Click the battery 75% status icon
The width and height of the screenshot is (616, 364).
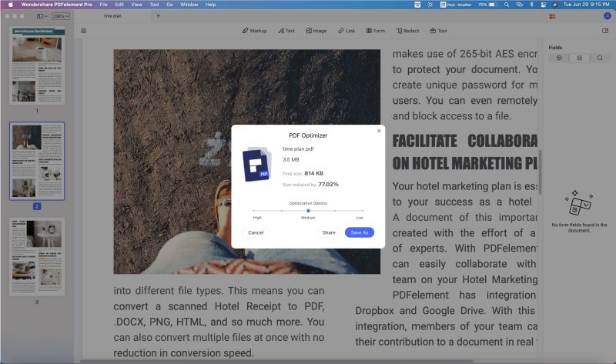(x=488, y=5)
